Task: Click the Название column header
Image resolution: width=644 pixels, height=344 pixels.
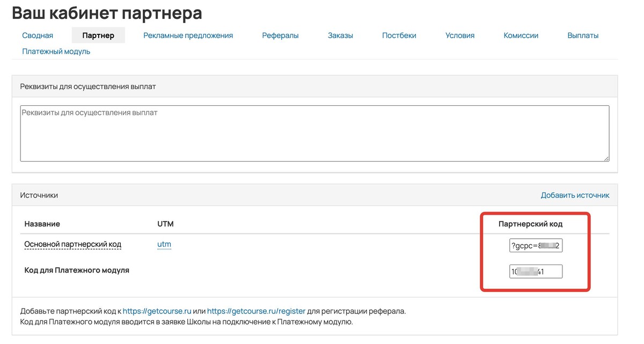Action: pyautogui.click(x=42, y=224)
